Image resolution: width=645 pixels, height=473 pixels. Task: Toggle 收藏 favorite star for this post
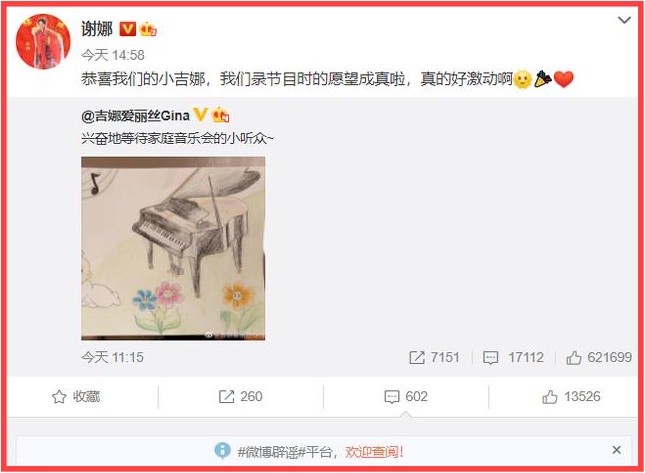tap(76, 396)
